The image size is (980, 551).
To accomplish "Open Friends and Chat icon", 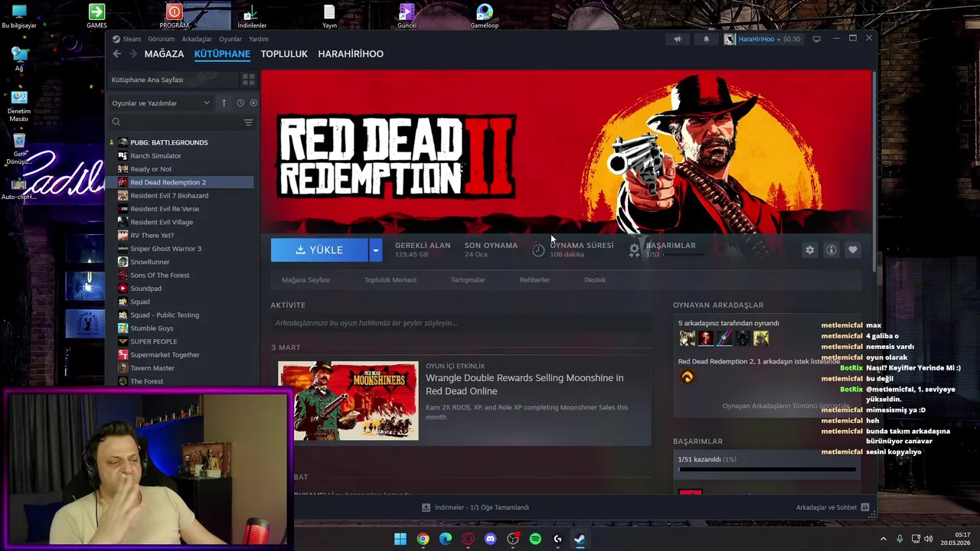I will pos(865,507).
